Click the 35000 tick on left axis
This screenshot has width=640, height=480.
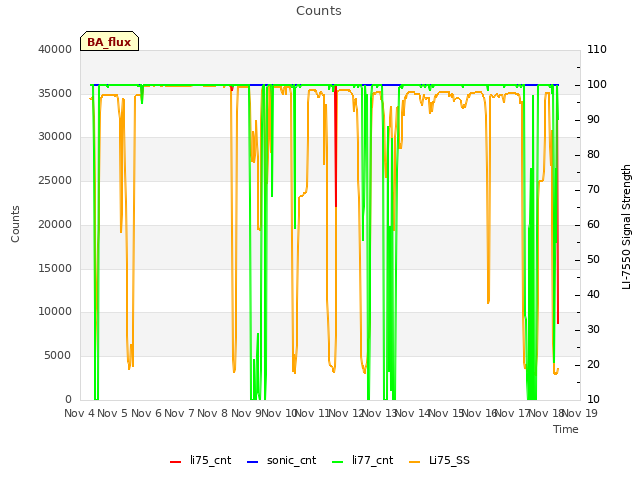(x=55, y=93)
